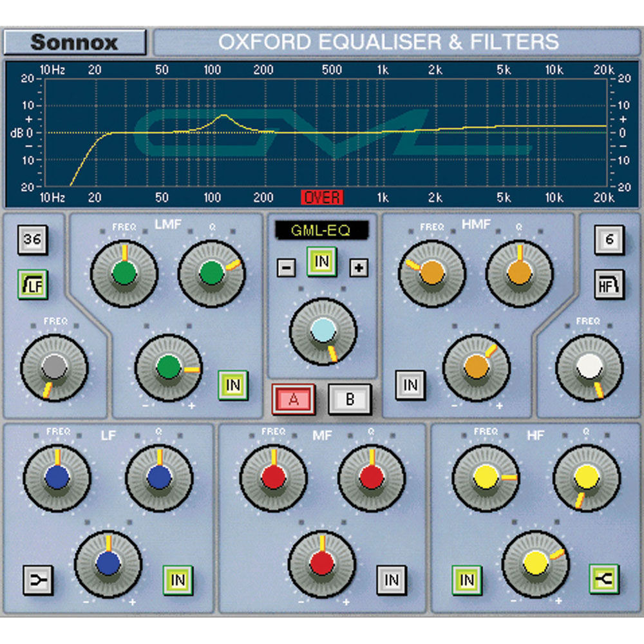
Task: Click the HF shelf shape icon
Action: [604, 579]
